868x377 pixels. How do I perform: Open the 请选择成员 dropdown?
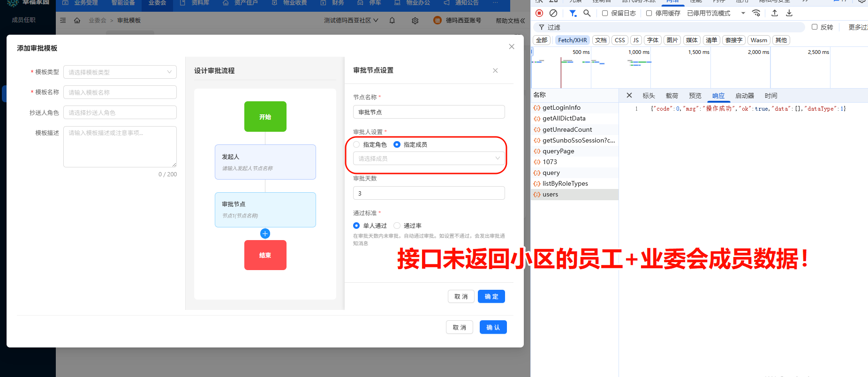pyautogui.click(x=429, y=158)
